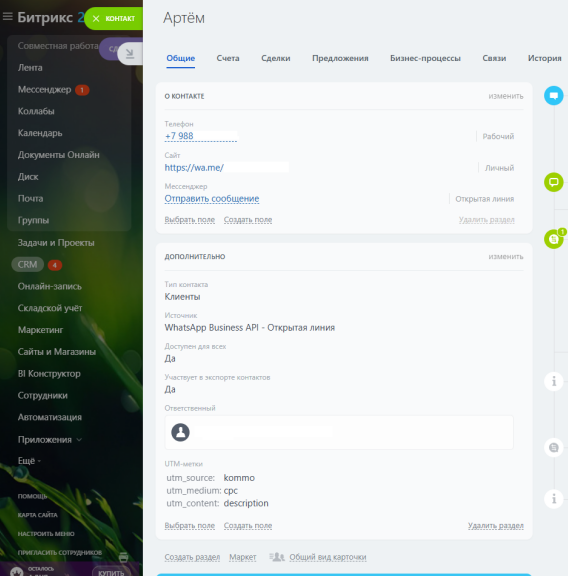Open Диск in the sidebar
The height and width of the screenshot is (577, 568).
tap(28, 177)
